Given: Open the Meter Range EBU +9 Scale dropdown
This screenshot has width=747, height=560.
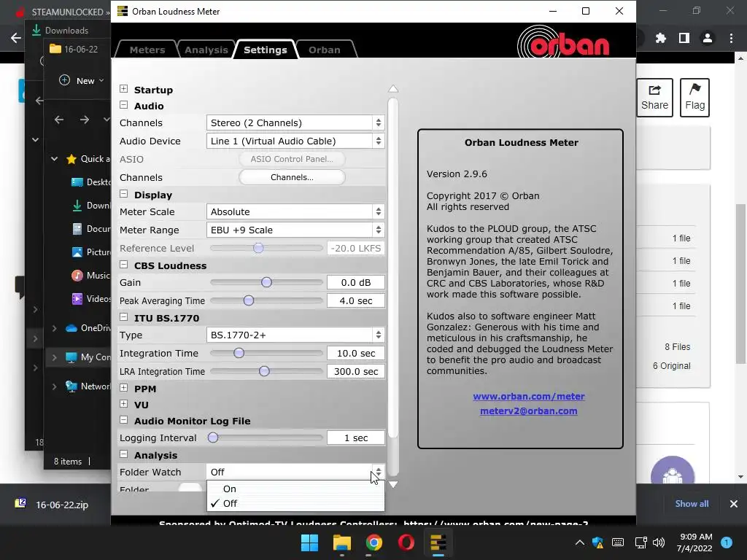Looking at the screenshot, I should pos(295,230).
